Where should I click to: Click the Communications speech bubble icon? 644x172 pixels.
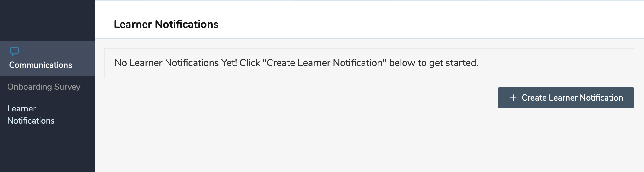(x=14, y=51)
